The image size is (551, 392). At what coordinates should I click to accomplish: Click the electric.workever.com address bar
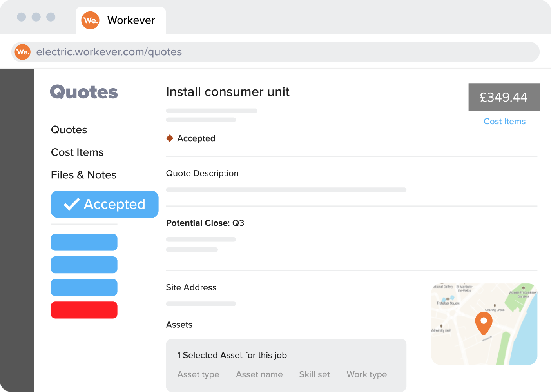(x=109, y=52)
